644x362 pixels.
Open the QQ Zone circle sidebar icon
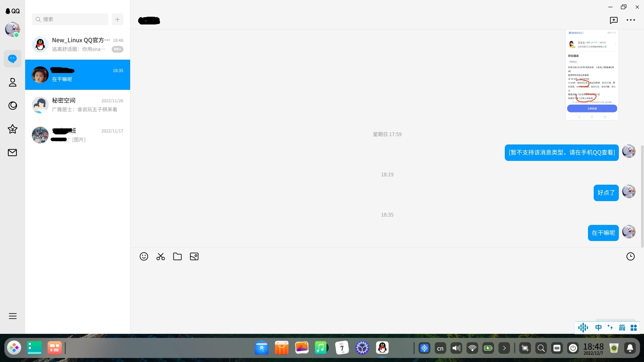click(x=12, y=106)
